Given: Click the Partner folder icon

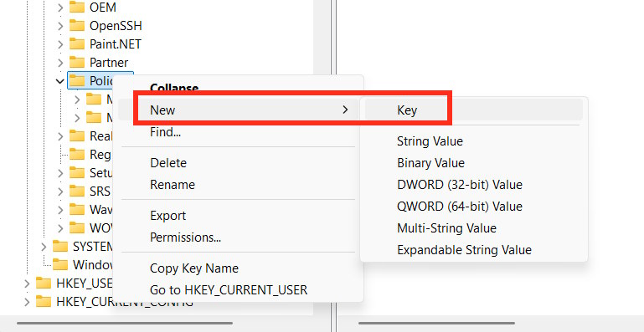Looking at the screenshot, I should click(x=77, y=63).
